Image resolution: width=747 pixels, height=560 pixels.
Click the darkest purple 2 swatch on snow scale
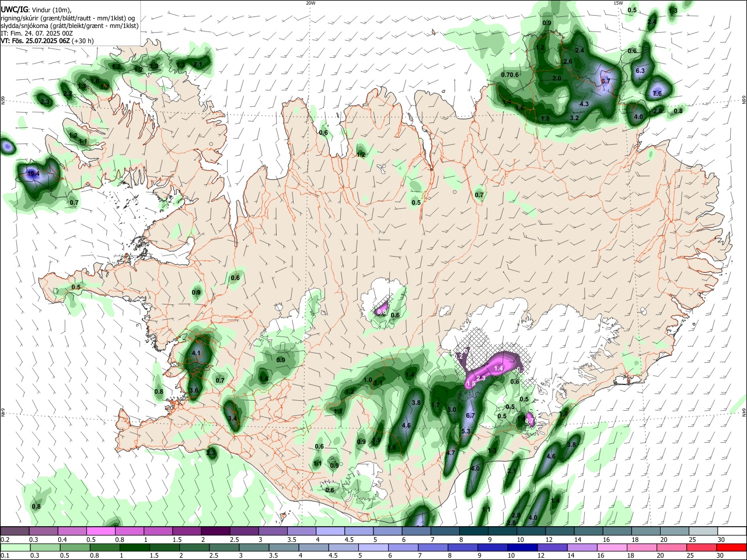coord(215,531)
